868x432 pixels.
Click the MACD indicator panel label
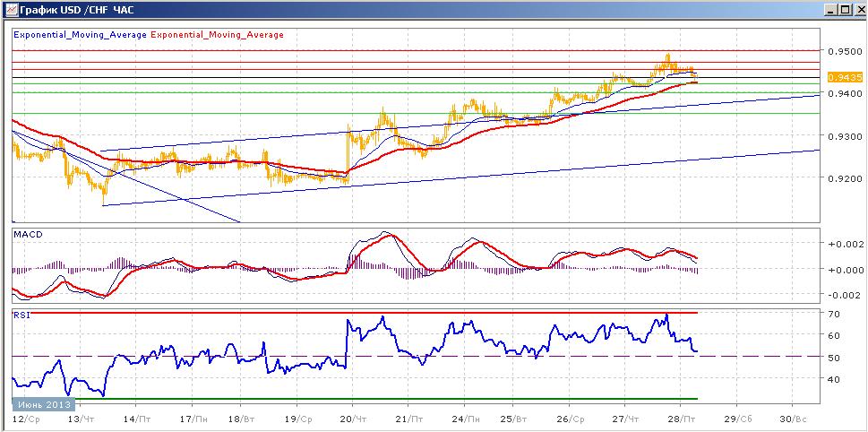point(23,235)
